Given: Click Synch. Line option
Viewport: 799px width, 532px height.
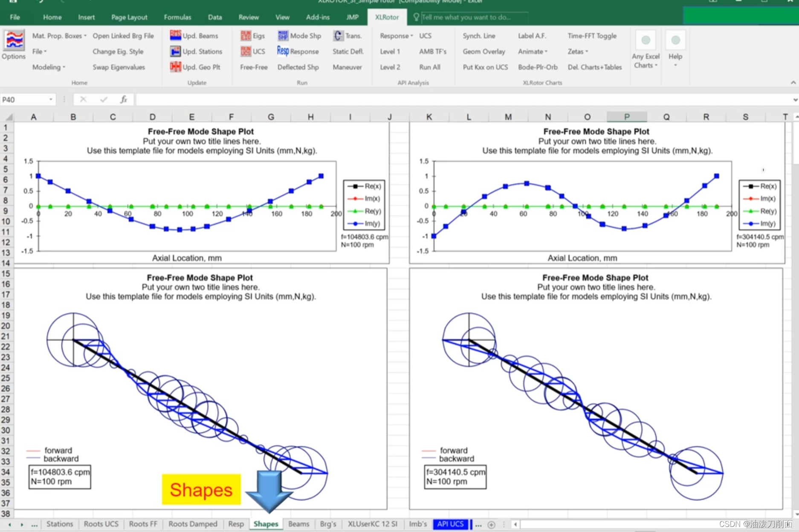Looking at the screenshot, I should pyautogui.click(x=479, y=36).
